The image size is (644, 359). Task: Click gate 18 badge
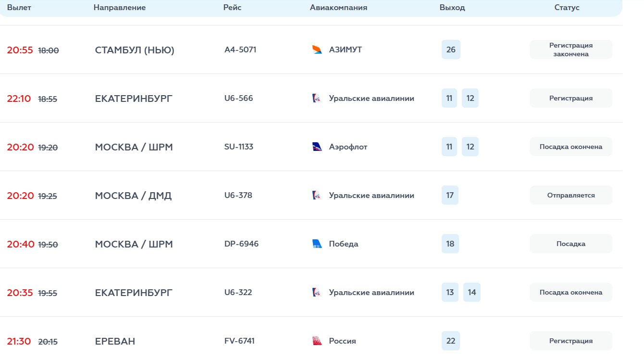click(450, 244)
